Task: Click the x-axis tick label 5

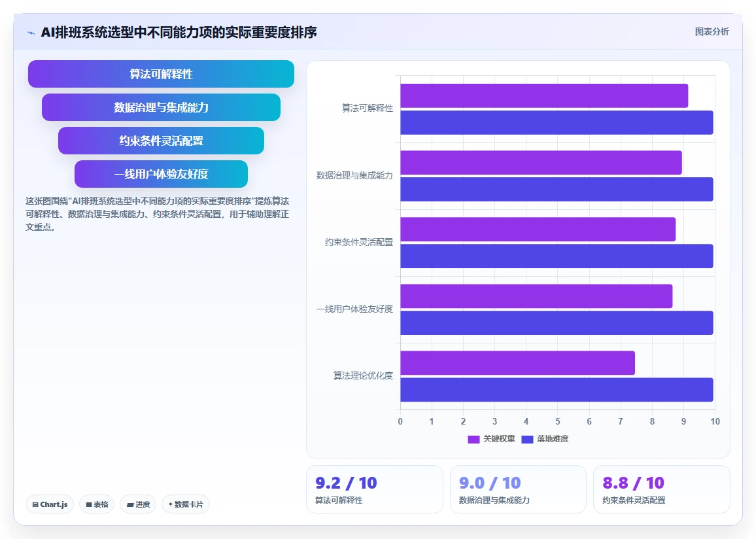Action: coord(558,421)
